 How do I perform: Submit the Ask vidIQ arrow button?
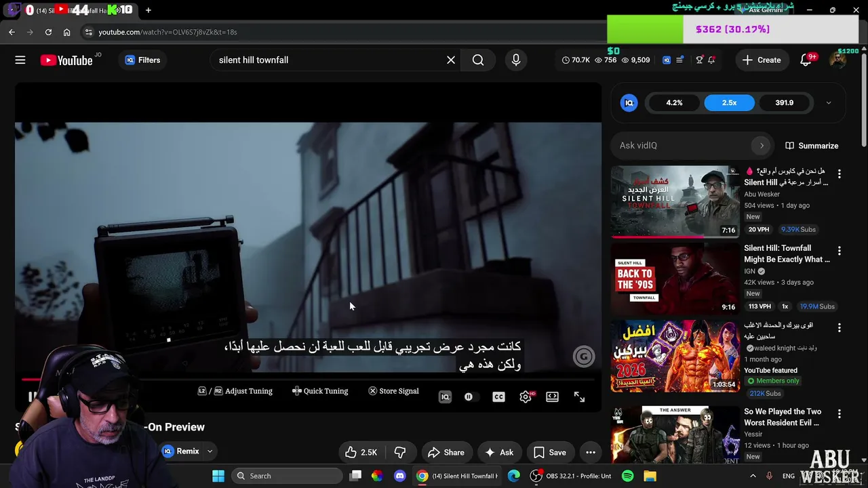[x=762, y=146]
